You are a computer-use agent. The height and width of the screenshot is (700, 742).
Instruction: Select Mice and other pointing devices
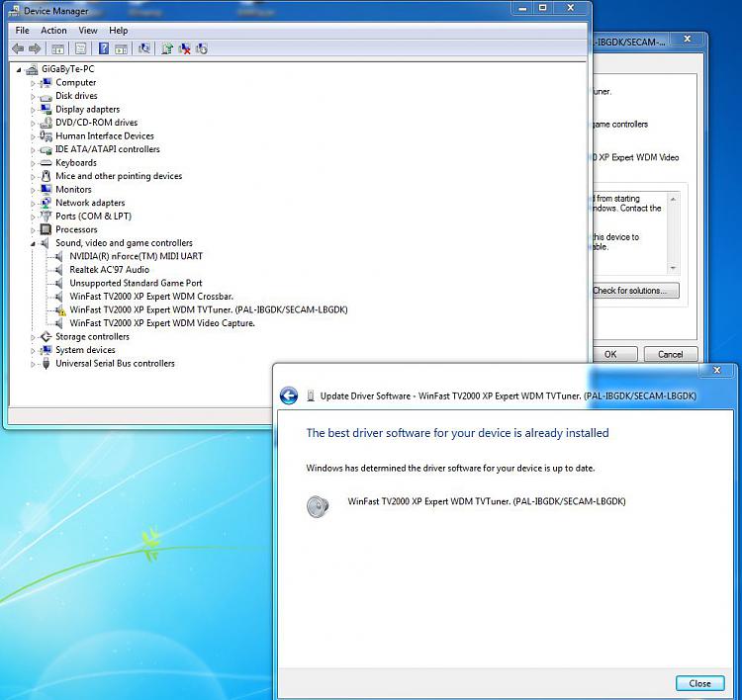[119, 176]
